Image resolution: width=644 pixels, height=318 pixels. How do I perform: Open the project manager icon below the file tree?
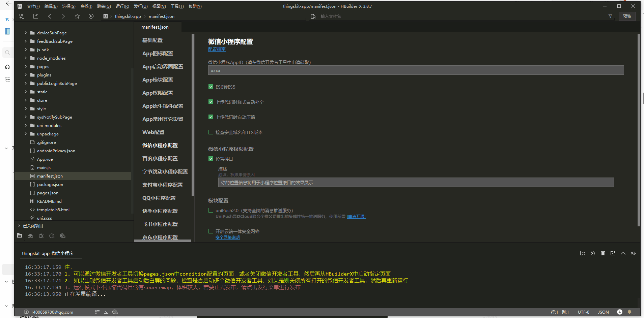pyautogui.click(x=20, y=236)
